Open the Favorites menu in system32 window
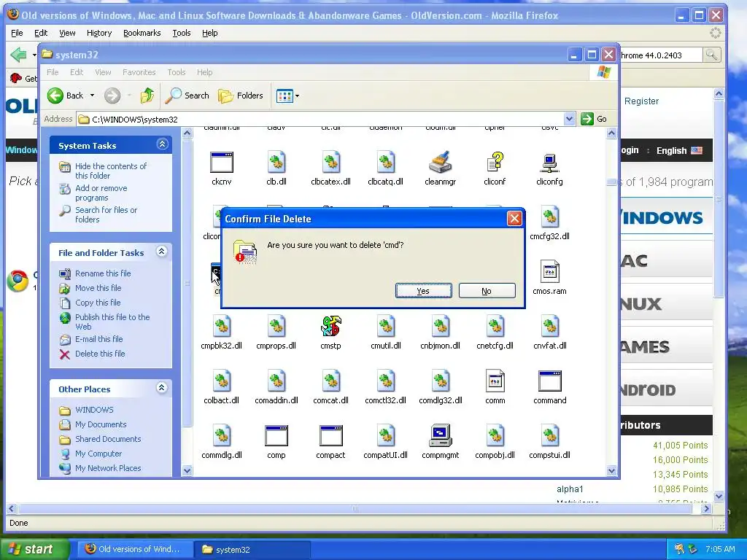The width and height of the screenshot is (747, 560). coord(139,72)
